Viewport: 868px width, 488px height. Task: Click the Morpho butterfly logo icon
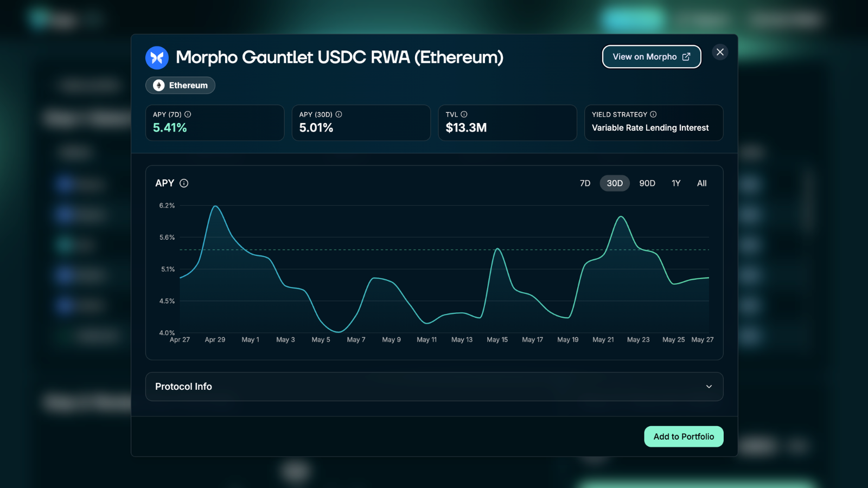(x=157, y=57)
